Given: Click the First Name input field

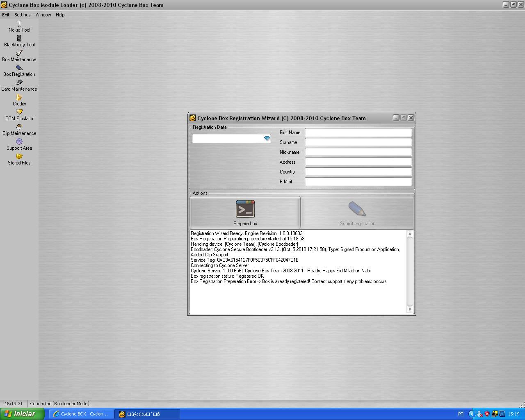Looking at the screenshot, I should click(358, 132).
